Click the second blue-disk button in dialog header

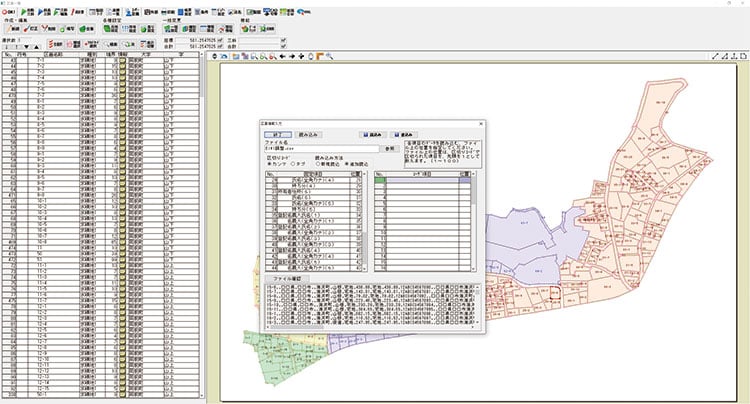pyautogui.click(x=404, y=135)
